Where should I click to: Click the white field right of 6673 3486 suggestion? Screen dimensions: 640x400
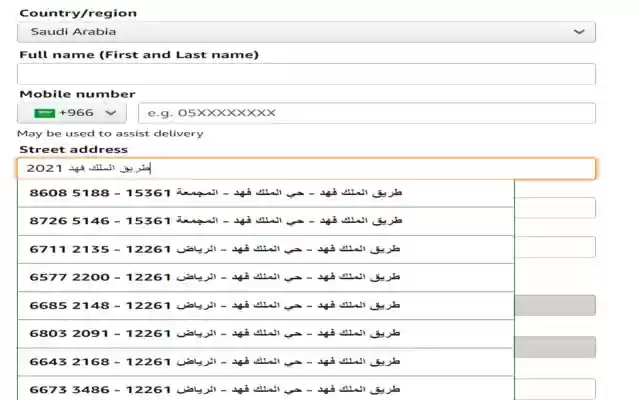coord(555,389)
